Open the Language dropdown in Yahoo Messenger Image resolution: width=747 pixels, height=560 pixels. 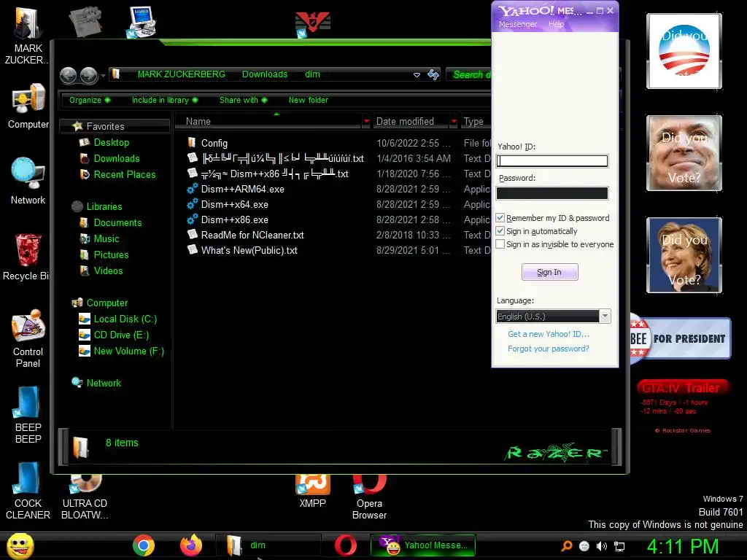605,316
